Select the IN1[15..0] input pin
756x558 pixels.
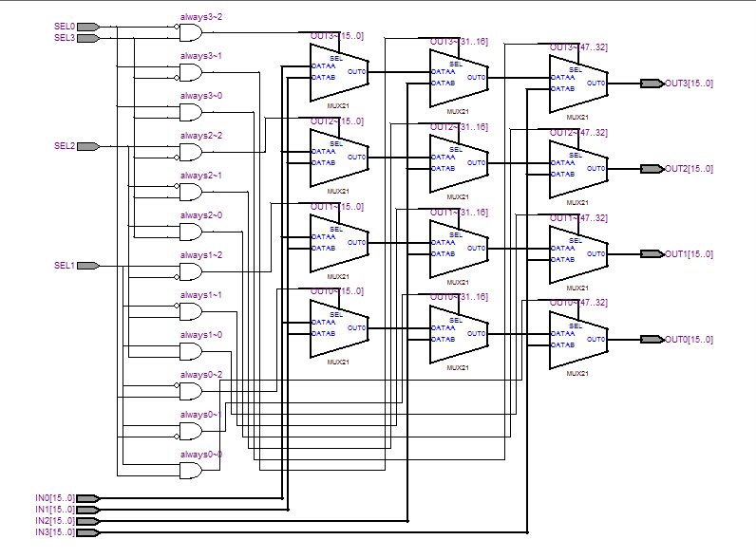click(x=88, y=510)
